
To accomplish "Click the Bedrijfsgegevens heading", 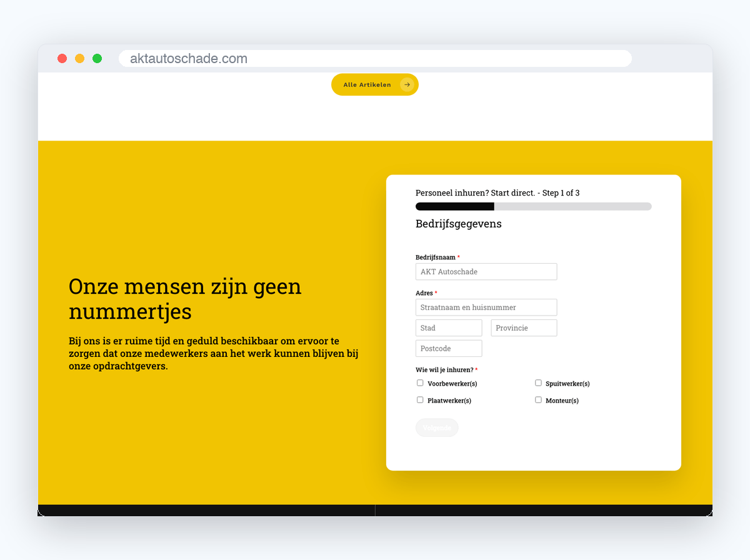I will point(459,224).
